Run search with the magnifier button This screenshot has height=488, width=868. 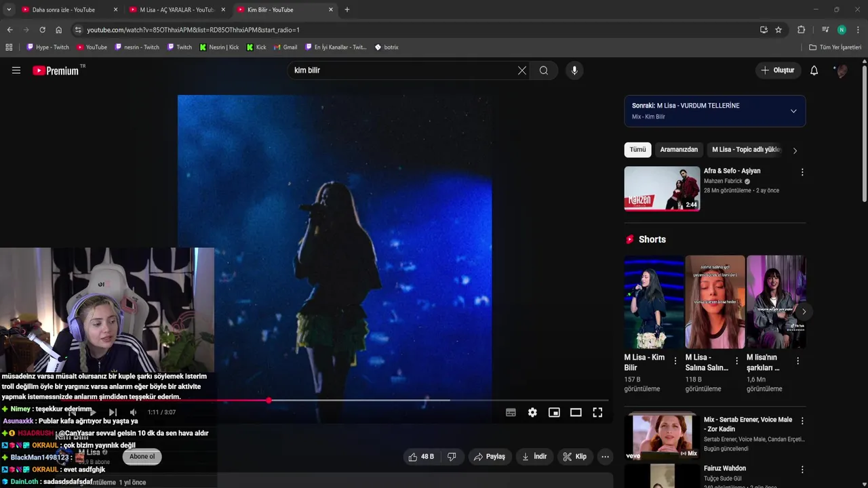tap(544, 70)
